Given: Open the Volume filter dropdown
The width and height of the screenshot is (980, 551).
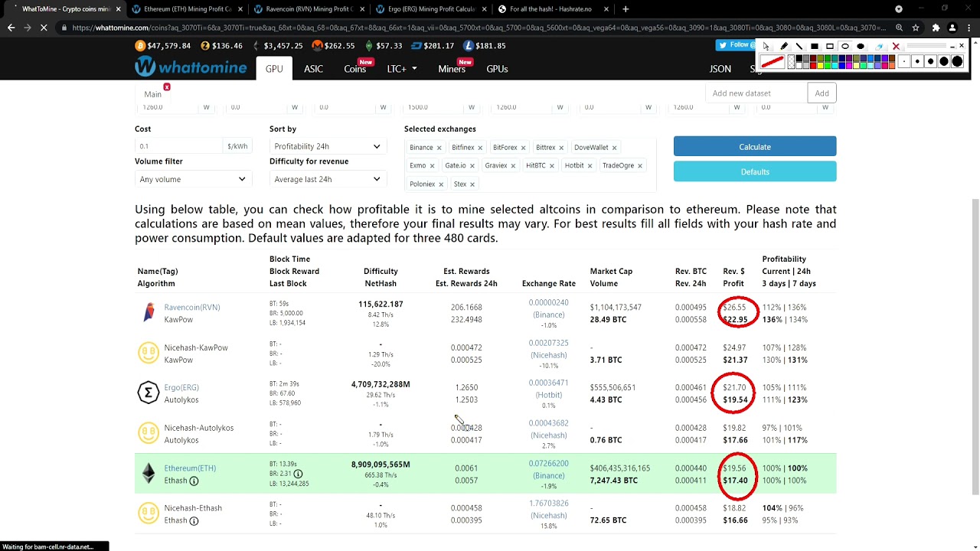Looking at the screenshot, I should click(x=192, y=179).
